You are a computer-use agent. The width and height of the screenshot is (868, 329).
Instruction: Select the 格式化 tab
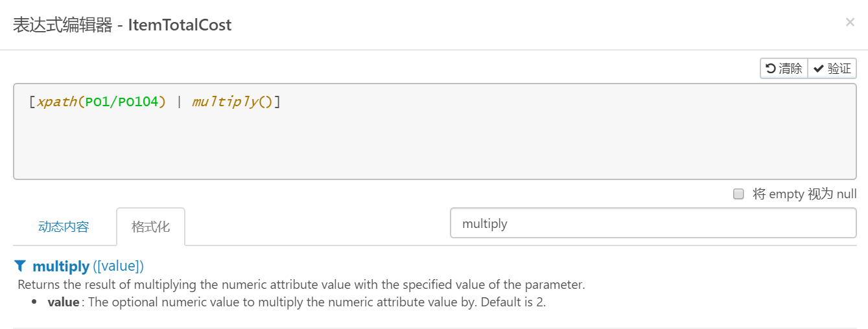[150, 227]
